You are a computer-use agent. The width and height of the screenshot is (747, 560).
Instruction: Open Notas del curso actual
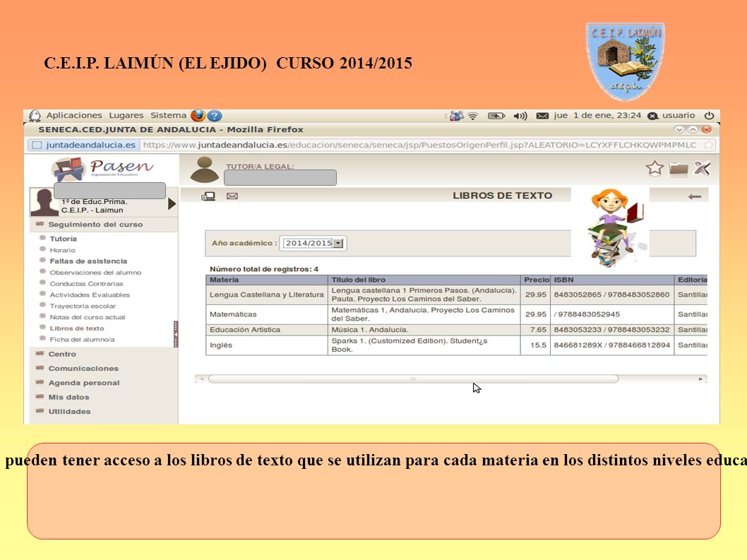point(87,317)
